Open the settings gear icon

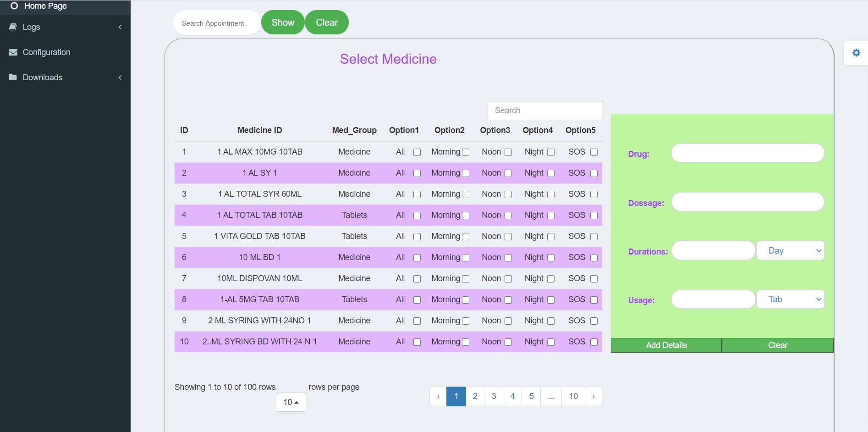[856, 53]
